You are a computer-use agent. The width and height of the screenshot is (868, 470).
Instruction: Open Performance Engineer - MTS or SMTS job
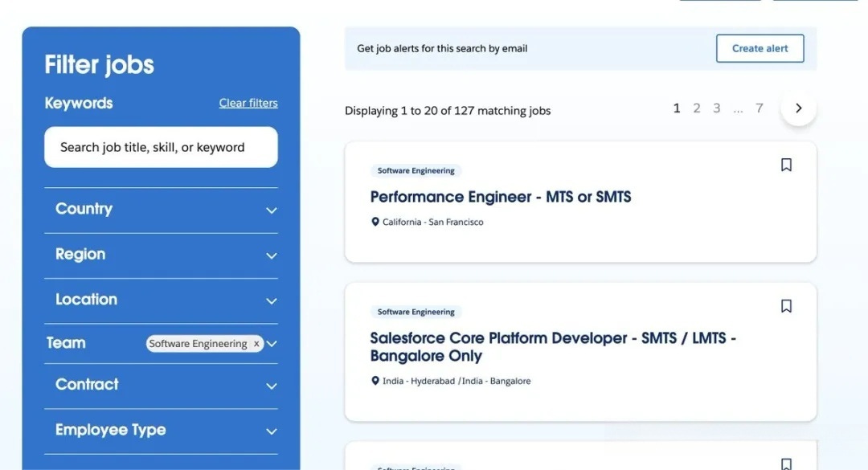pos(501,197)
